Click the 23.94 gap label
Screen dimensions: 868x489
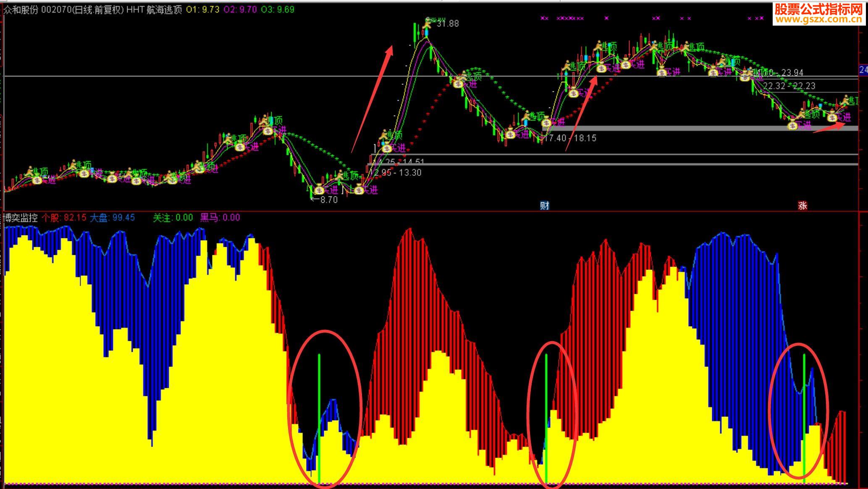(x=793, y=73)
